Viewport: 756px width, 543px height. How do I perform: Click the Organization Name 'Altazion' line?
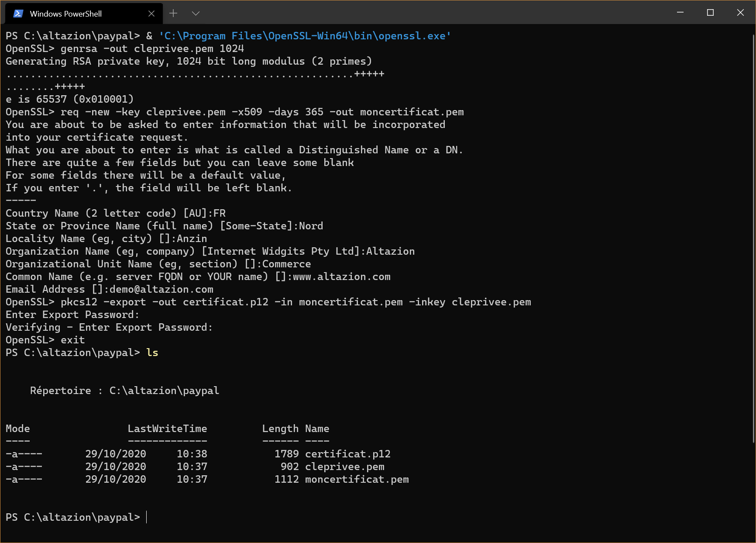point(210,251)
